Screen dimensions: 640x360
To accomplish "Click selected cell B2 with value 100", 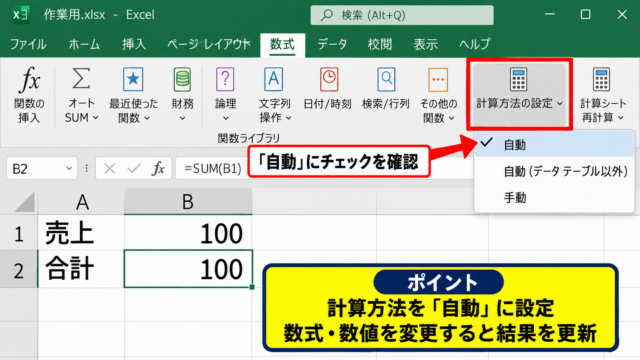I will click(x=188, y=269).
